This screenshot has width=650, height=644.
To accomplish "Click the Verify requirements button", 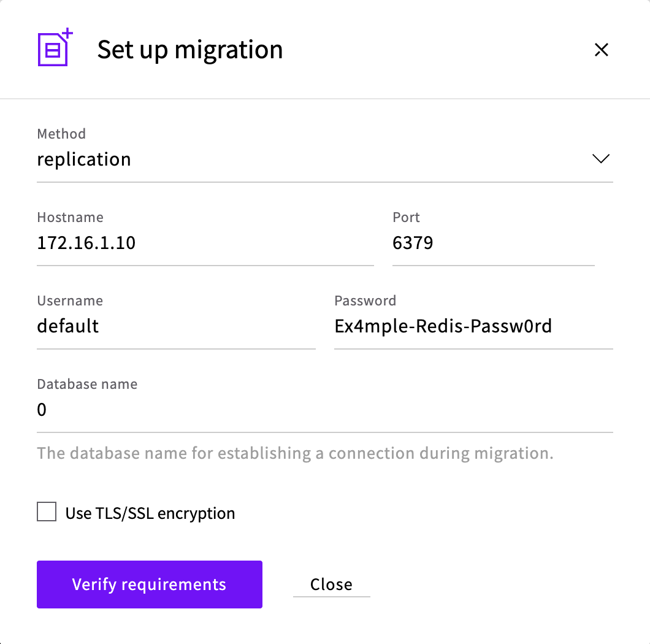I will 149,585.
